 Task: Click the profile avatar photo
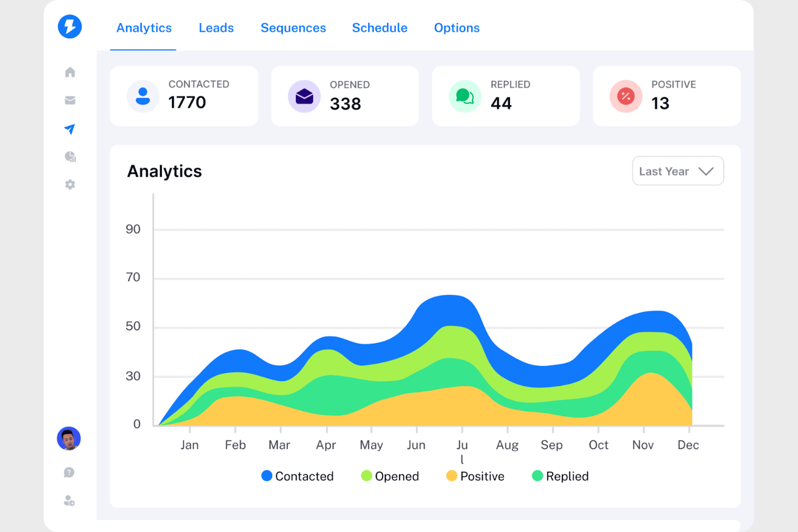coord(68,439)
